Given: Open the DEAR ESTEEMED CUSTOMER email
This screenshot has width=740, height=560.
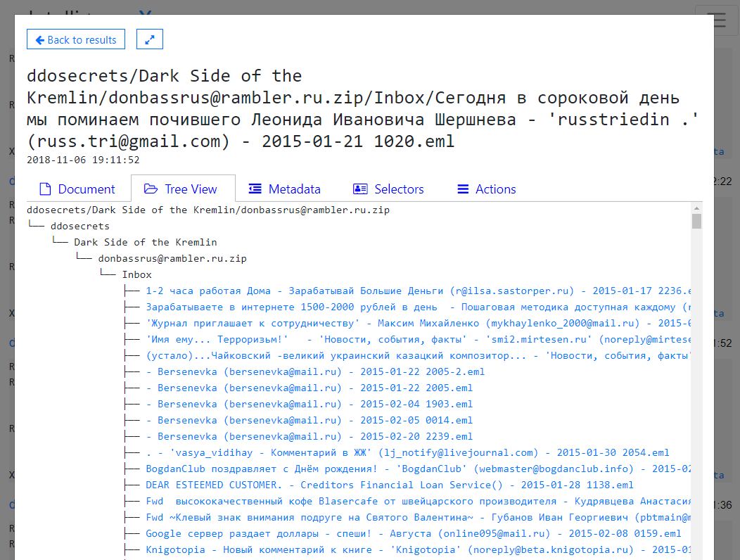Looking at the screenshot, I should (x=389, y=485).
